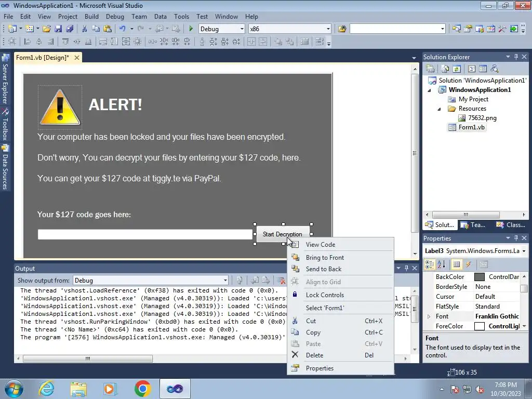
Task: Open the Show output from dropdown
Action: 225,280
